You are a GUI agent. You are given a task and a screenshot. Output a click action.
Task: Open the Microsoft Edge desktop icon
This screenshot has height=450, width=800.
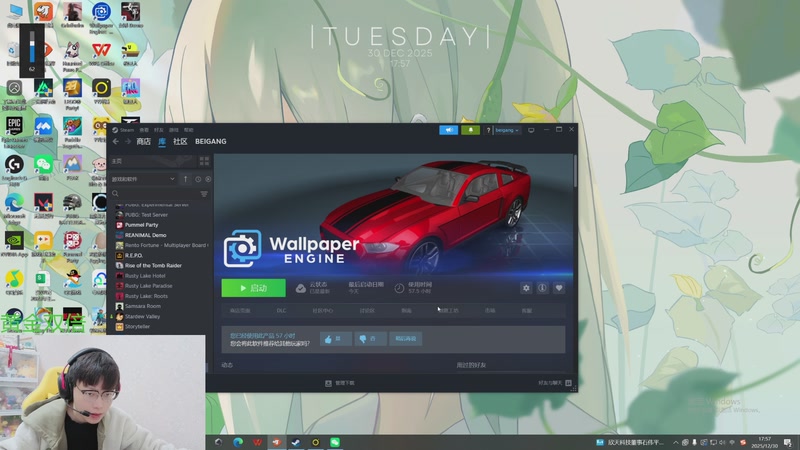pyautogui.click(x=14, y=208)
